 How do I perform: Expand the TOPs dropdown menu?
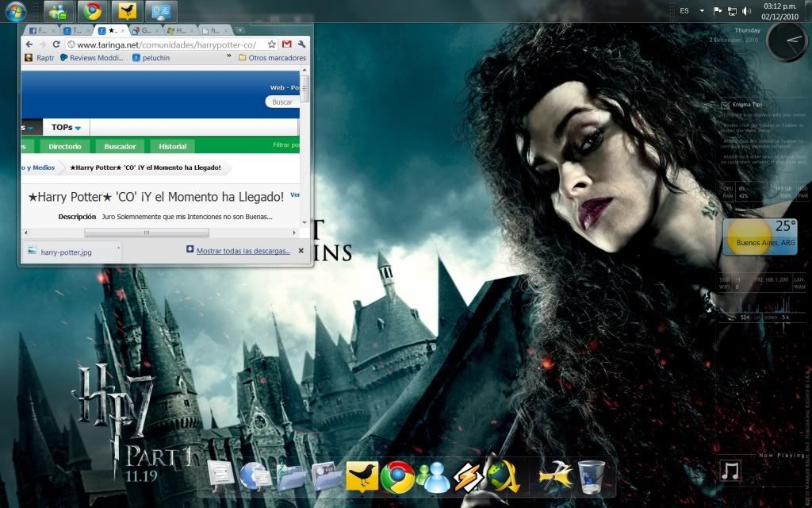pyautogui.click(x=67, y=128)
